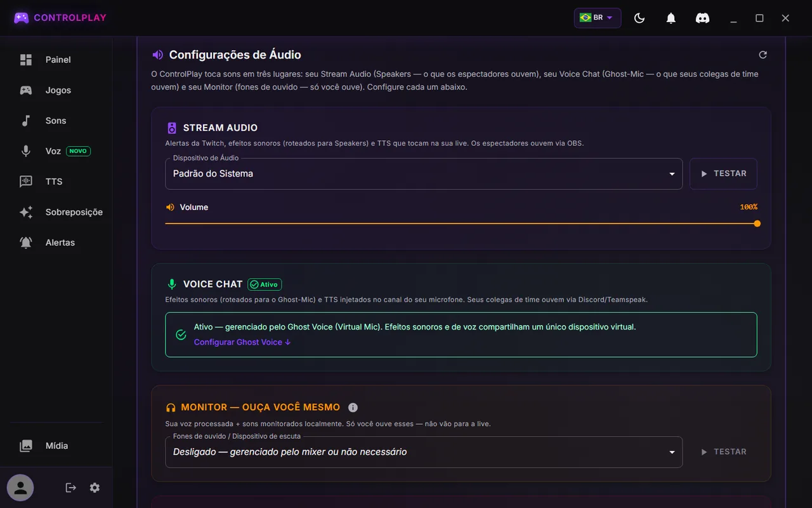Click the Stream Audio volume slider handle
This screenshot has width=812, height=508.
[757, 224]
